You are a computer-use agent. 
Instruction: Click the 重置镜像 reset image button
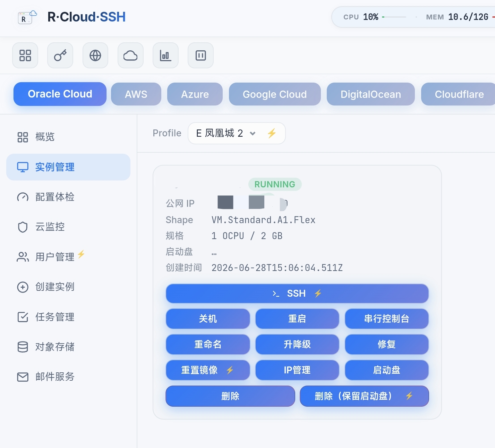[x=208, y=370]
